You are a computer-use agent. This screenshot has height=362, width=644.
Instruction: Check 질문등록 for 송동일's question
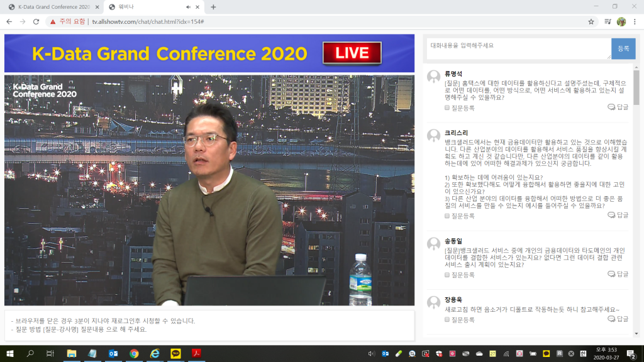[x=447, y=275]
